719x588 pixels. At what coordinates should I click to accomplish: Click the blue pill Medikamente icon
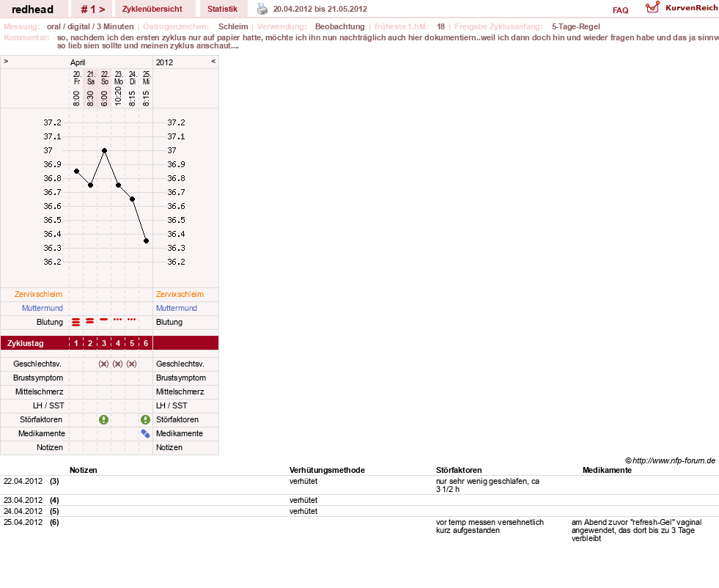click(145, 433)
